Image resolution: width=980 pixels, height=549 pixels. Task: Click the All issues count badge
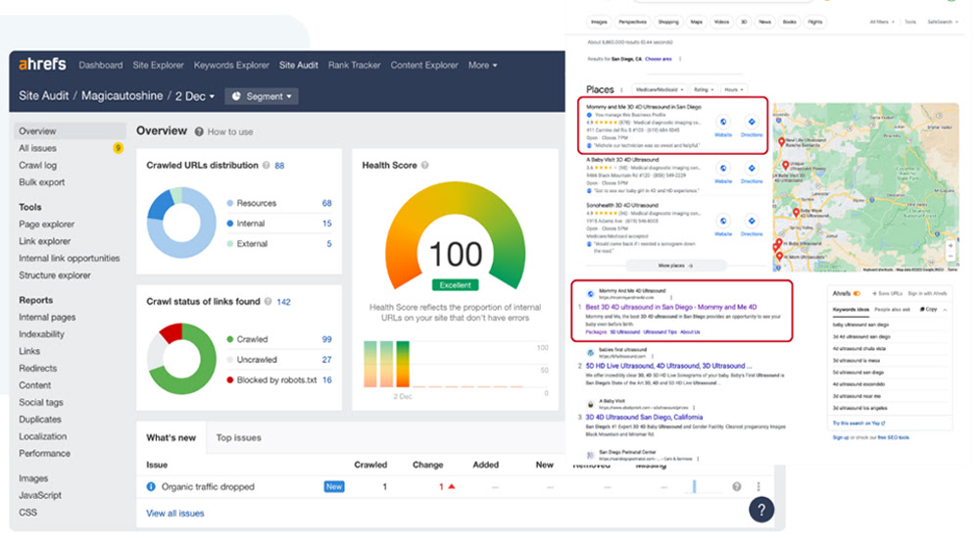point(118,148)
